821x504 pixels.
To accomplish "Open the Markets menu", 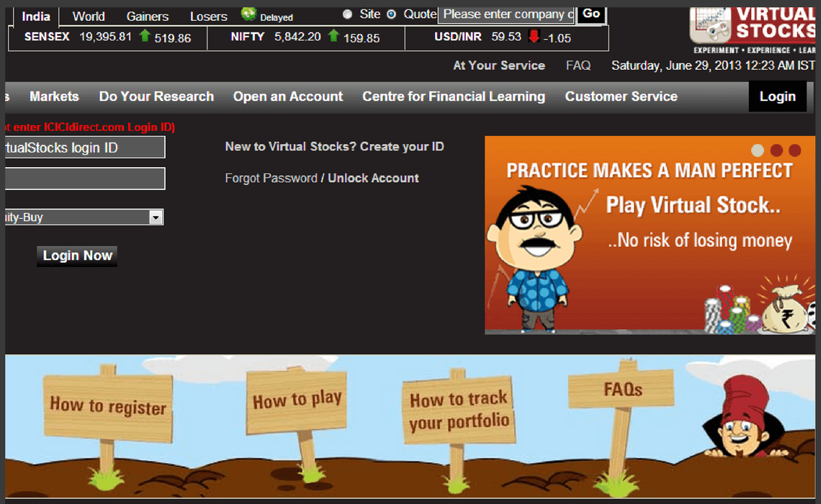I will [54, 96].
